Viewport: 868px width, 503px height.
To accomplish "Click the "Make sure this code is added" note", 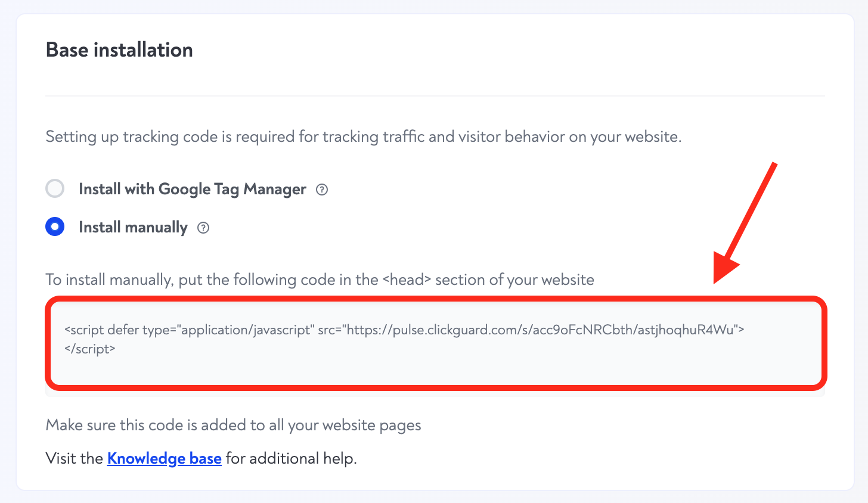I will pos(234,425).
